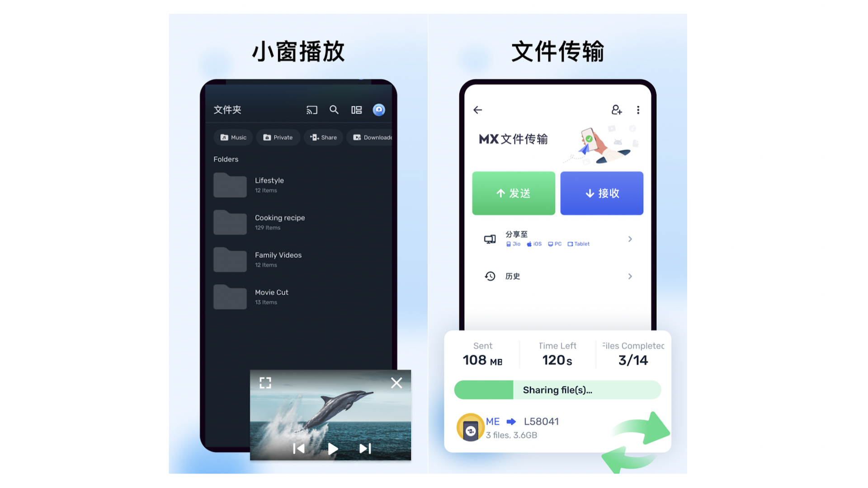Screen dimensions: 868x488
Task: Click the Search icon in file browser
Action: tap(333, 110)
